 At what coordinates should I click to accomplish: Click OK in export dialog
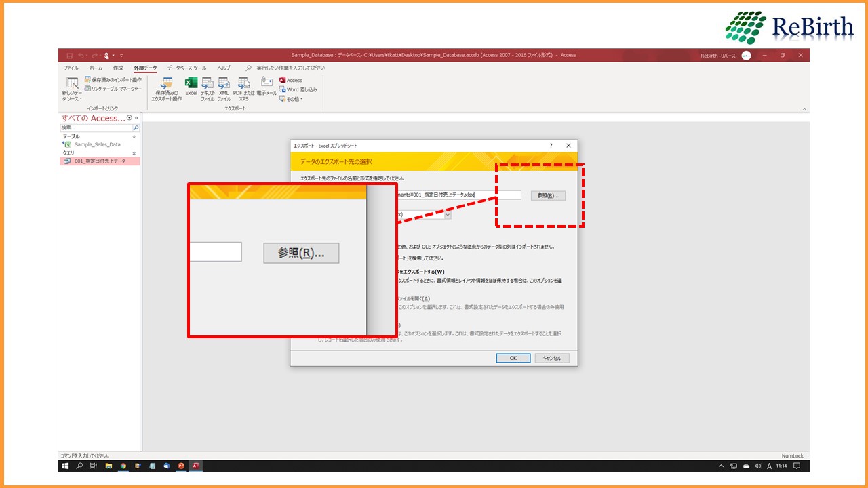(513, 358)
